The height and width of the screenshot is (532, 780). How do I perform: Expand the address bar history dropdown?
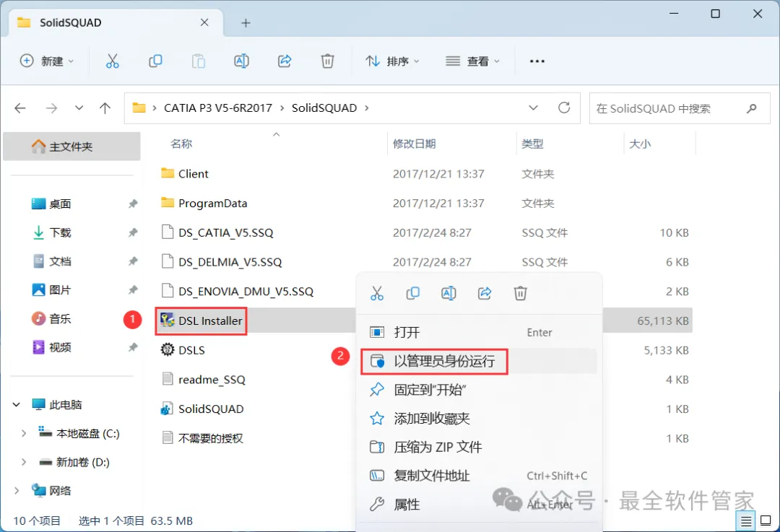tap(533, 108)
